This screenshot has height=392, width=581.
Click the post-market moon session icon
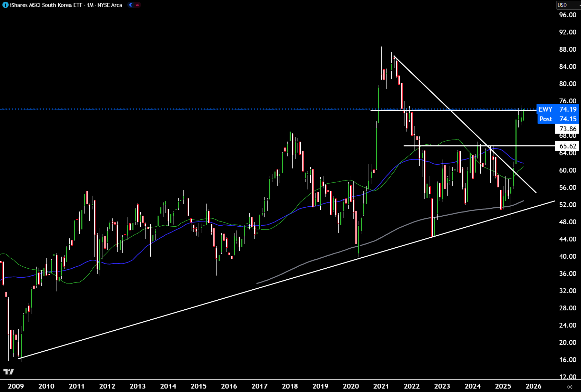click(x=131, y=5)
